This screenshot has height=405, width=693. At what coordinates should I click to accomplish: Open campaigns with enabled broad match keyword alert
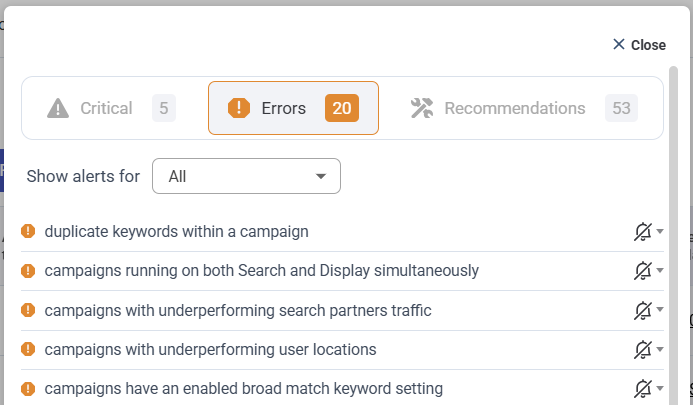point(243,389)
